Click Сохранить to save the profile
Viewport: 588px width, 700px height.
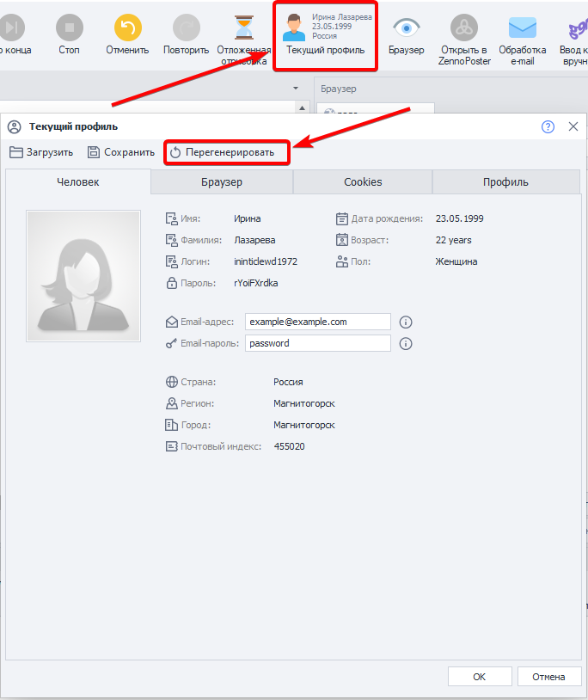121,152
